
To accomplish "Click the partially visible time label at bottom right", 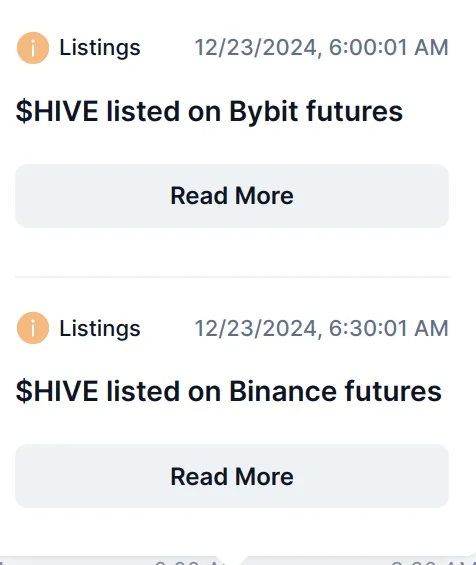I will 433,562.
